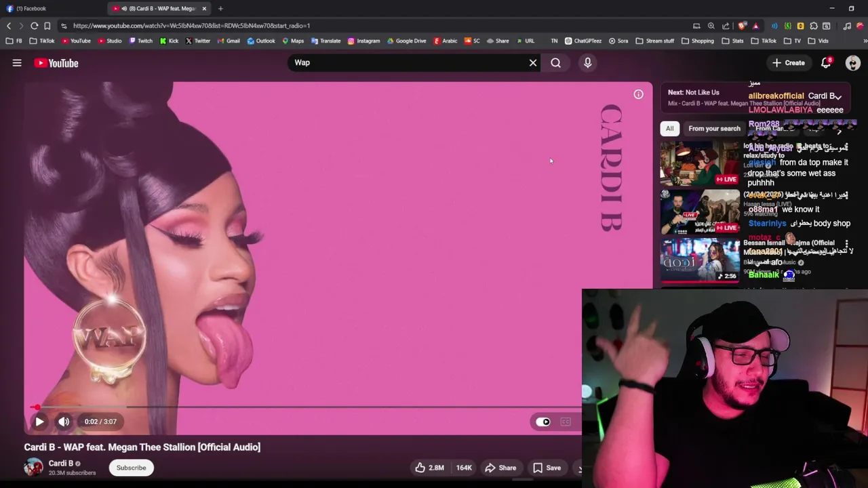Share the video
The height and width of the screenshot is (488, 868).
pyautogui.click(x=500, y=468)
